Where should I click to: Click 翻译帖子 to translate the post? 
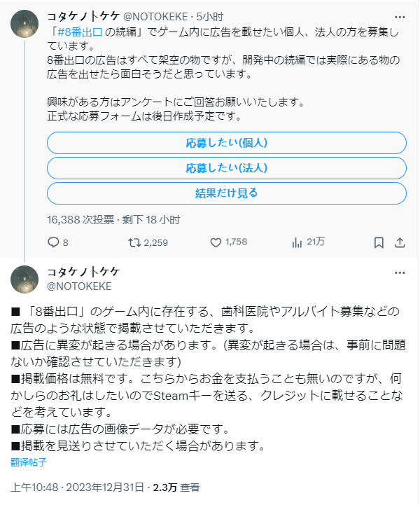pyautogui.click(x=29, y=462)
